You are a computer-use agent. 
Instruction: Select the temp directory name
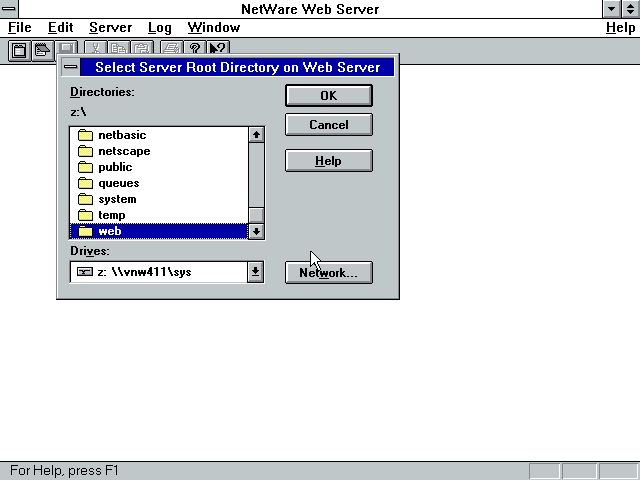coord(112,215)
